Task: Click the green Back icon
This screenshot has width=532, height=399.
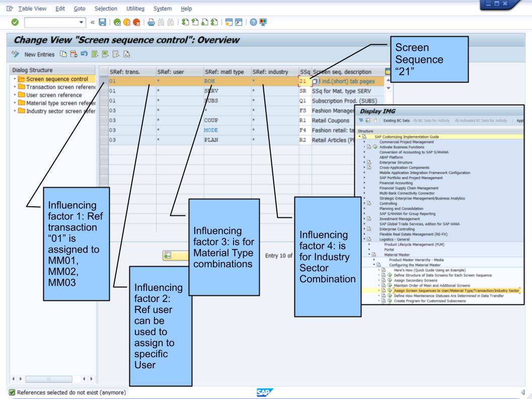Action: [117, 23]
